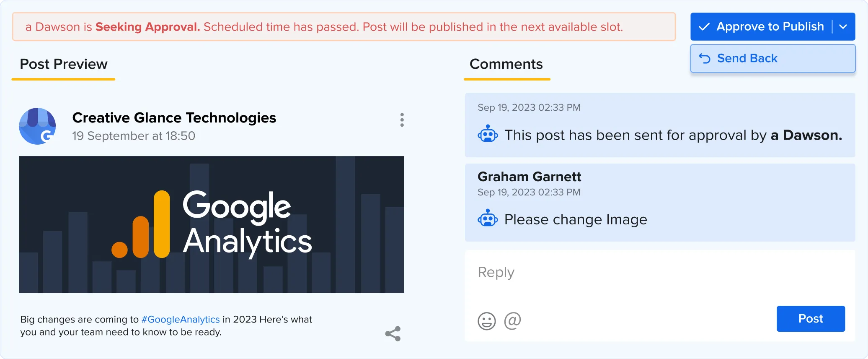
Task: Click the Creative Glance Technologies page name
Action: (x=174, y=118)
